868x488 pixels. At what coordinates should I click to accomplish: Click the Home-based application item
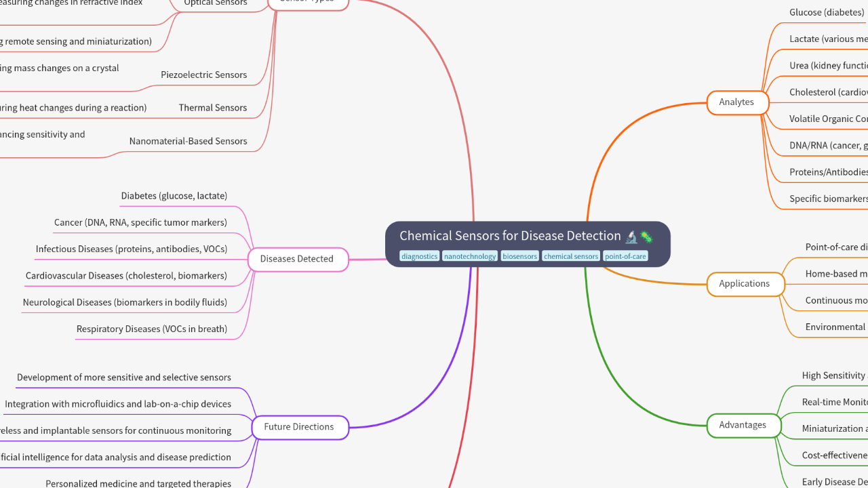[836, 274]
